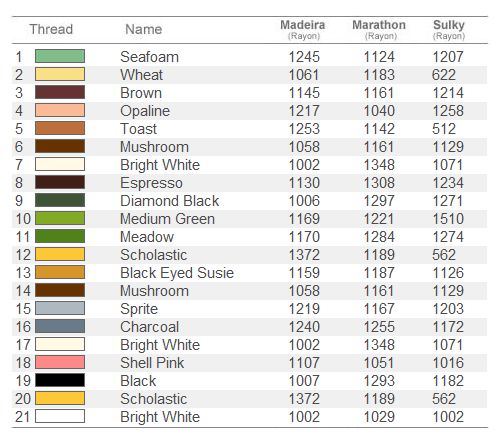500x438 pixels.
Task: Select the Shell Pink color swatch
Action: (x=60, y=362)
